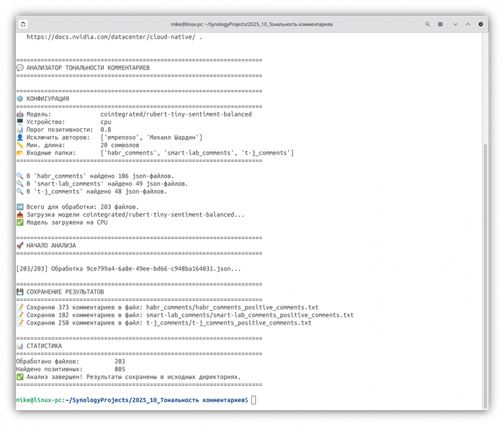Click the window title text in title bar
Viewport: 504px width, 426px height.
point(251,24)
